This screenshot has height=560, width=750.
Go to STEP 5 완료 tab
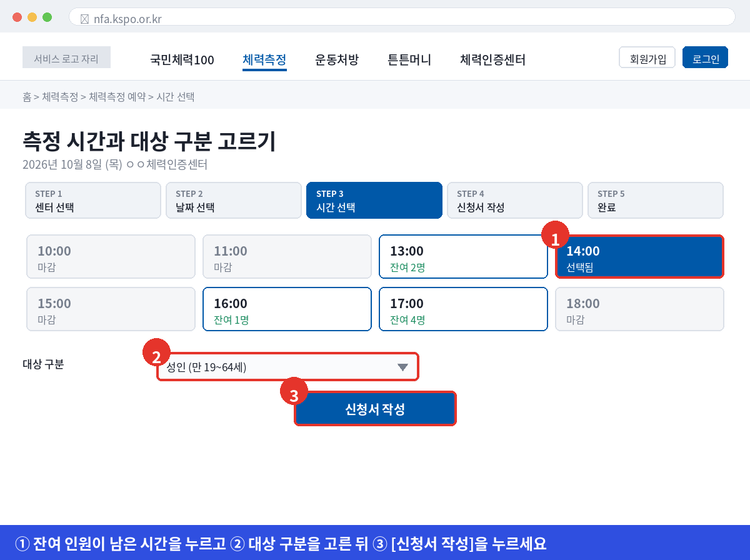tap(656, 200)
